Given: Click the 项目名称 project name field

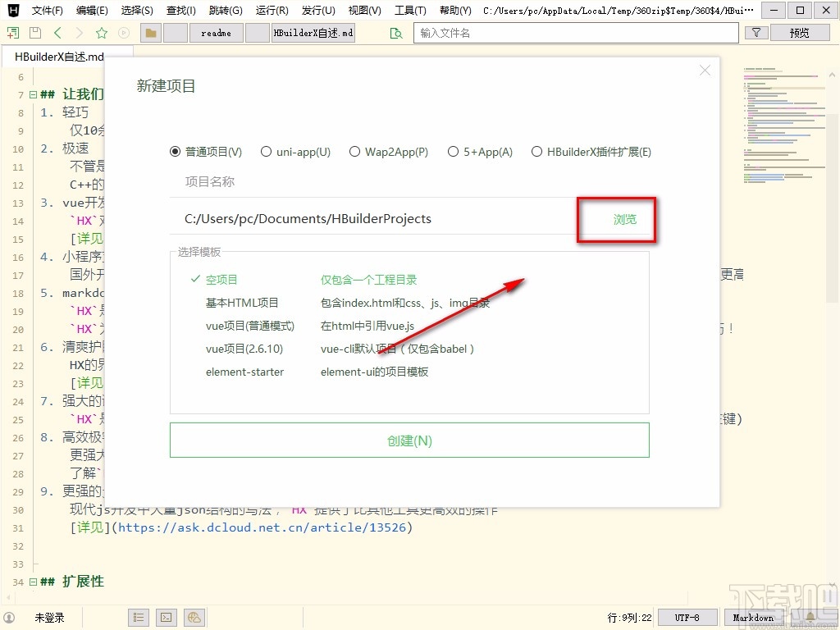Looking at the screenshot, I should 410,182.
